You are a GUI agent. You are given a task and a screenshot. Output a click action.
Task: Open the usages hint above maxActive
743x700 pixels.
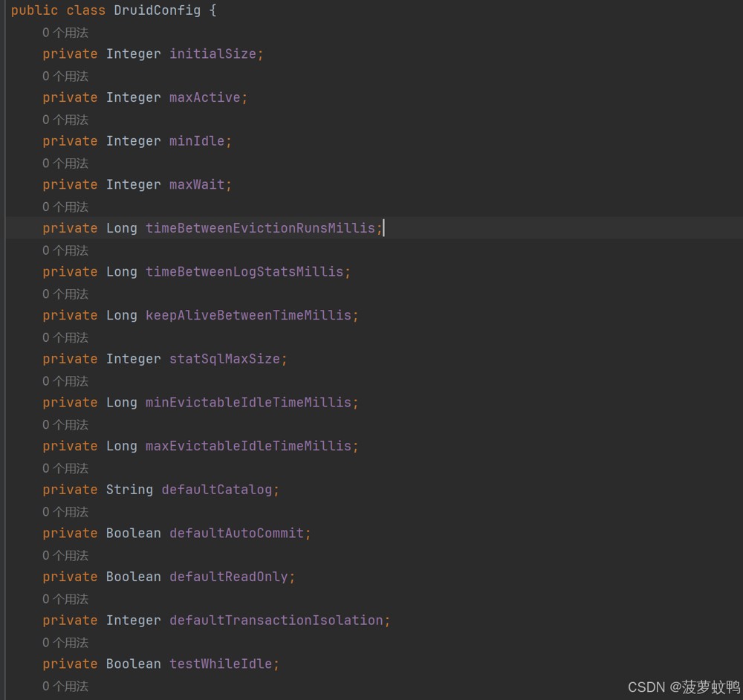pos(65,77)
